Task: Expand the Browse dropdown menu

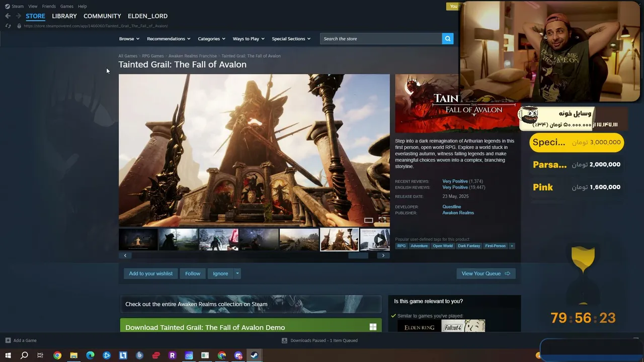Action: 129,39
